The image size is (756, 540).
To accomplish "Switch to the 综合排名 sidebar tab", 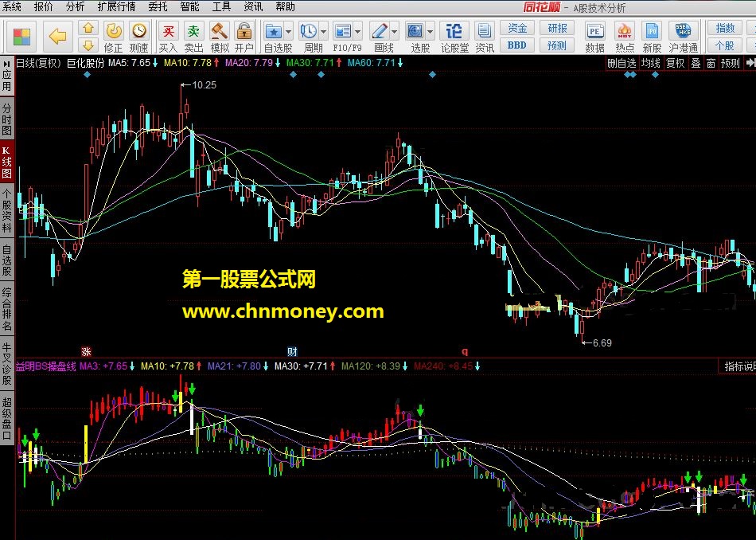I will coord(6,309).
